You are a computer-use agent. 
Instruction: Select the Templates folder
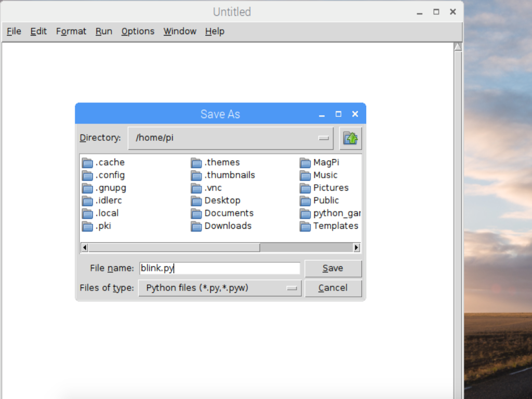tap(329, 226)
